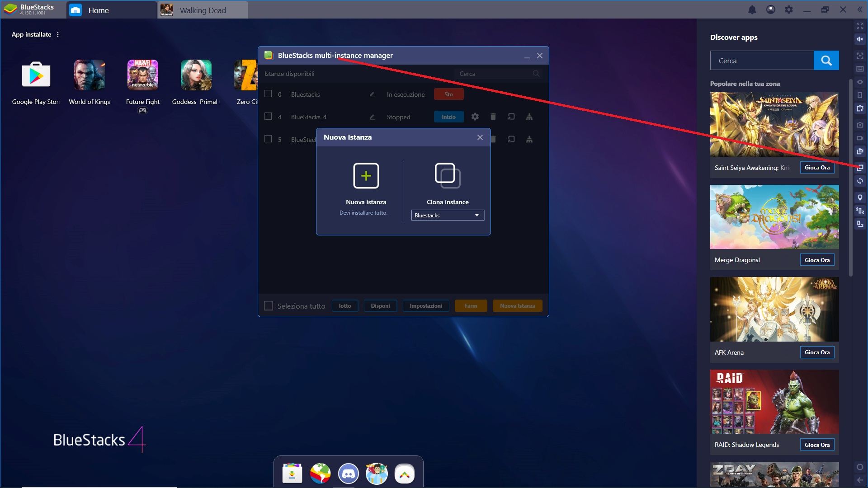Open keyboard controls sidebar icon
Image resolution: width=868 pixels, height=488 pixels.
860,69
